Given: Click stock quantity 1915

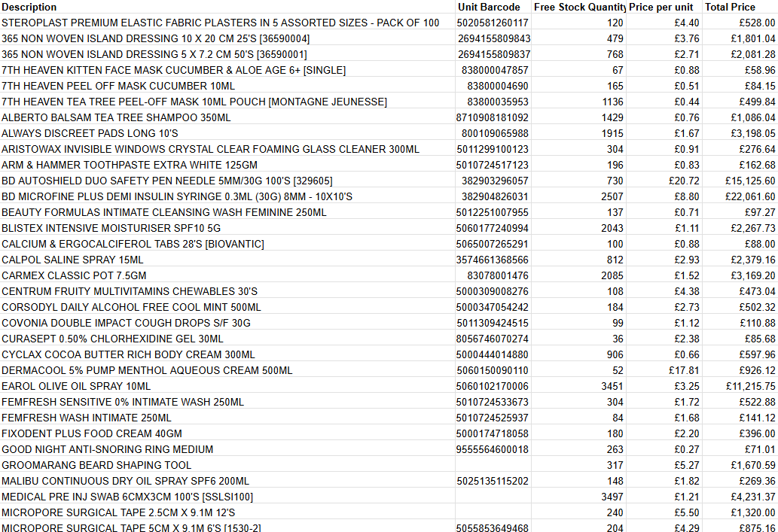Looking at the screenshot, I should click(x=612, y=134).
